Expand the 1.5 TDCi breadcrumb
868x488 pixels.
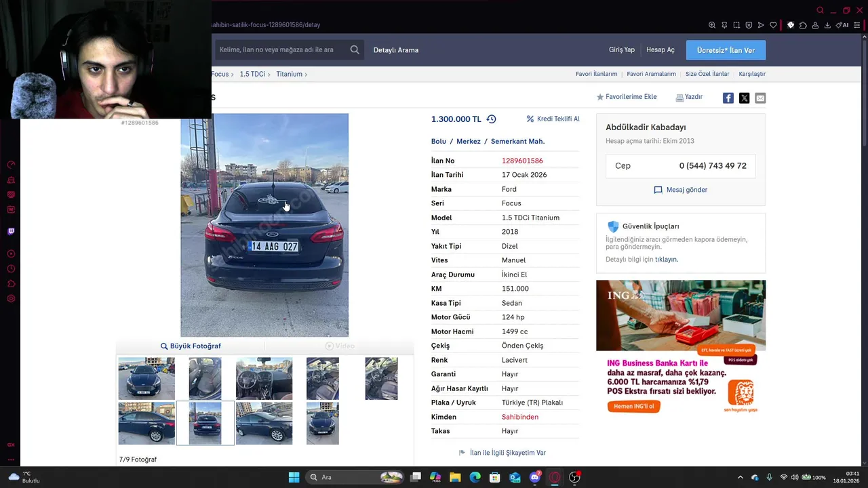[252, 74]
